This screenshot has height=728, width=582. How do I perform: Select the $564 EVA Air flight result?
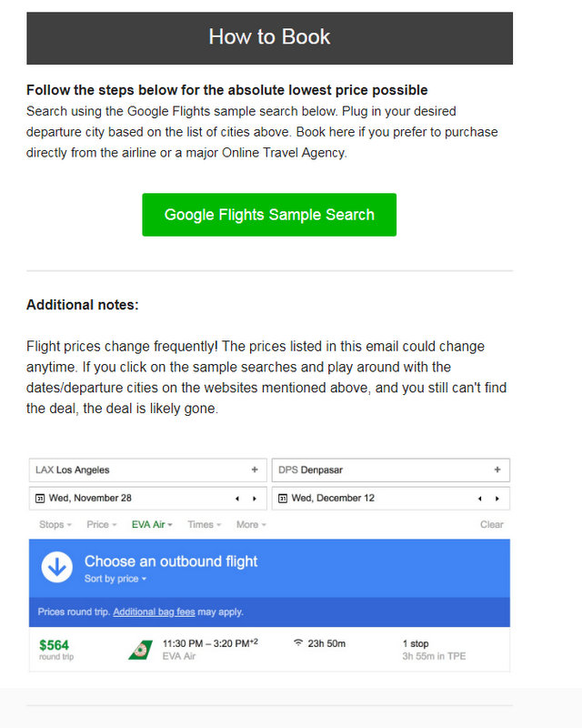click(269, 650)
